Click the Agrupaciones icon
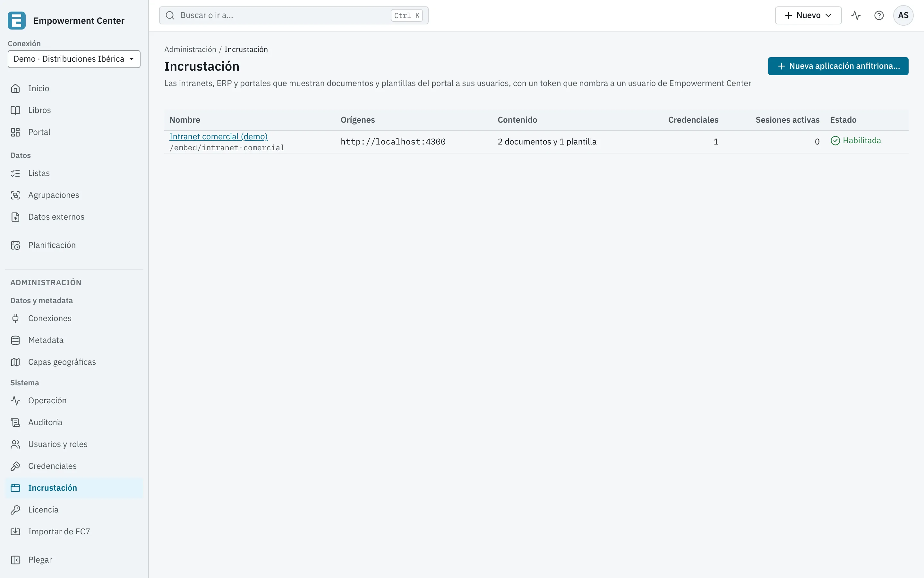This screenshot has height=578, width=924. (15, 195)
